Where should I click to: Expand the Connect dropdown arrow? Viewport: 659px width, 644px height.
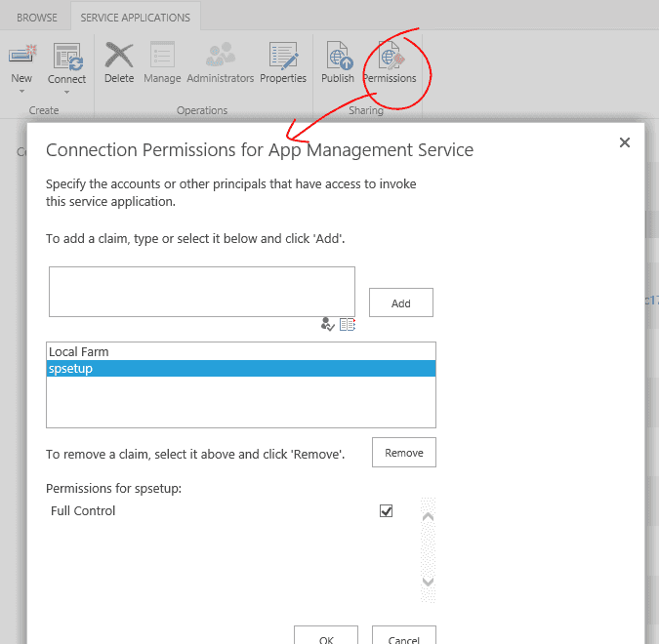click(67, 92)
